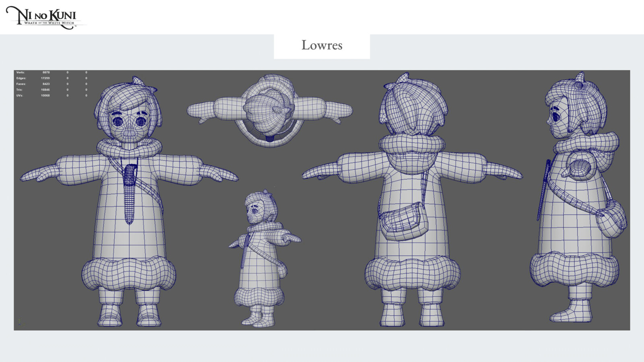Select the "Verts:" stat label
644x362 pixels.
point(21,72)
